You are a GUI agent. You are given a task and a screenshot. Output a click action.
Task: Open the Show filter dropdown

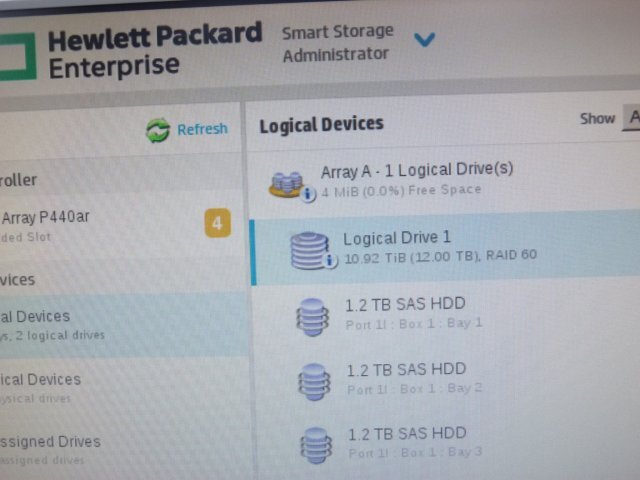(631, 118)
